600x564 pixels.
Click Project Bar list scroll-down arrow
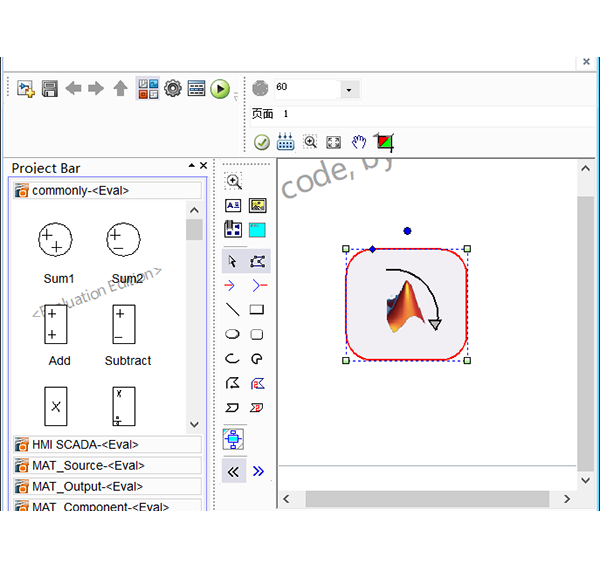pyautogui.click(x=194, y=424)
